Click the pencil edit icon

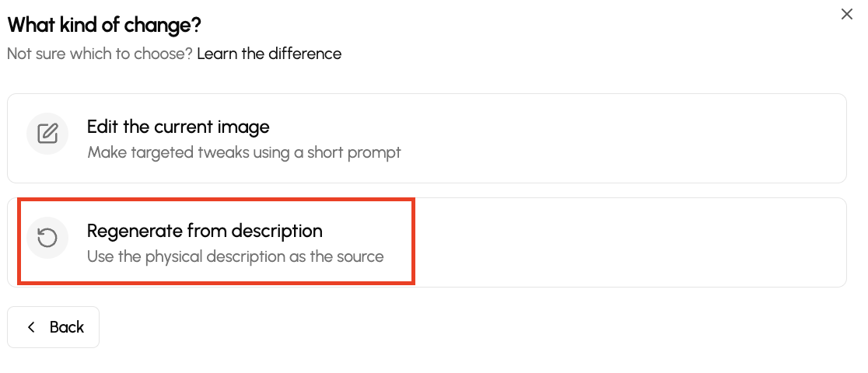point(47,134)
